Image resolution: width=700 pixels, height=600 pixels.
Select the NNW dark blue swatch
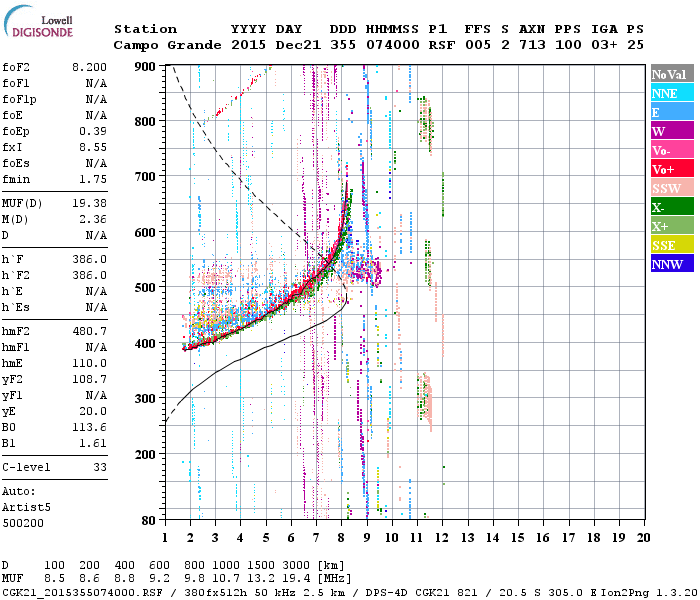[672, 263]
